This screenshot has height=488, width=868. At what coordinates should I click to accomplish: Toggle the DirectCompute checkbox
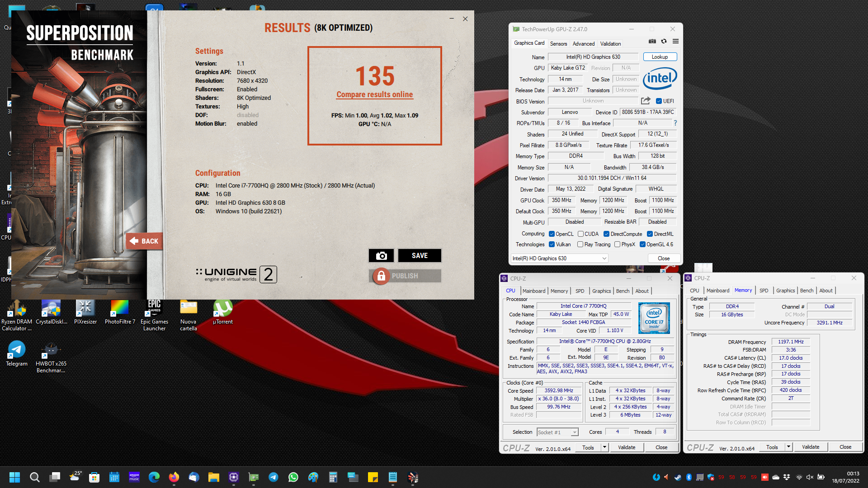606,234
